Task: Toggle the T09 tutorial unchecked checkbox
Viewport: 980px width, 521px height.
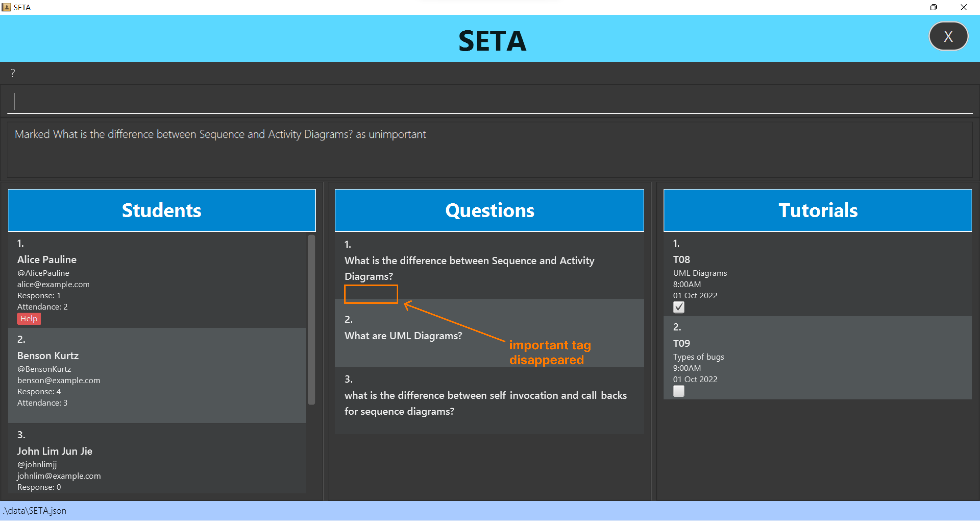Action: coord(679,391)
